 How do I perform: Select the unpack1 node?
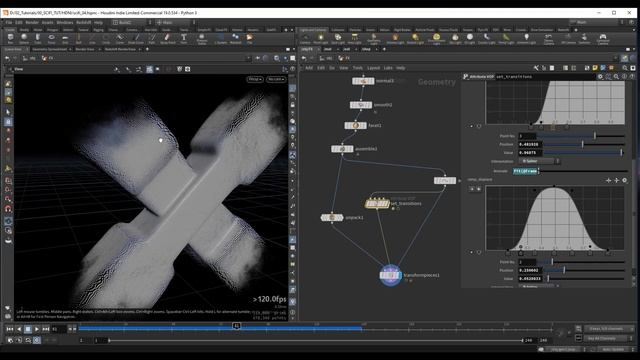coord(332,218)
